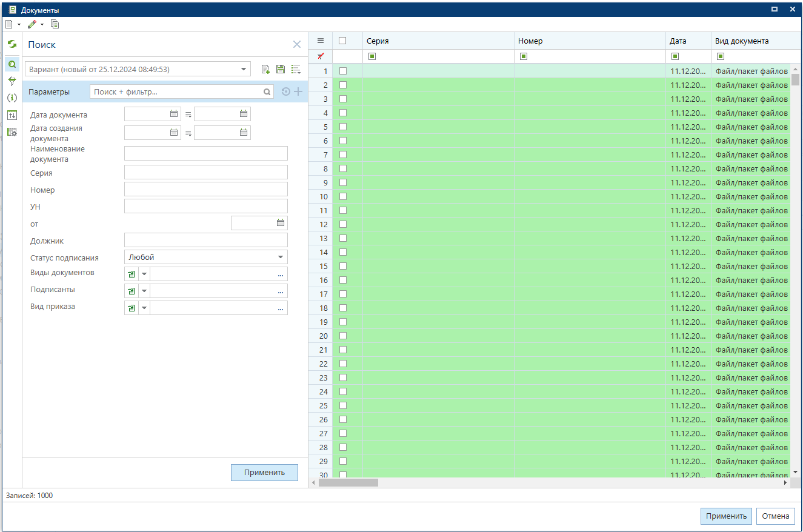
Task: Check the checkbox in row 5
Action: 343,127
